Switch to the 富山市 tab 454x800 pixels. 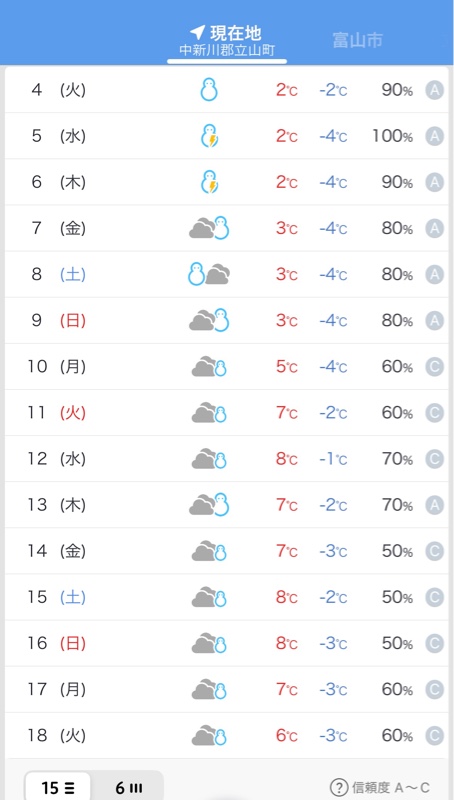[358, 40]
